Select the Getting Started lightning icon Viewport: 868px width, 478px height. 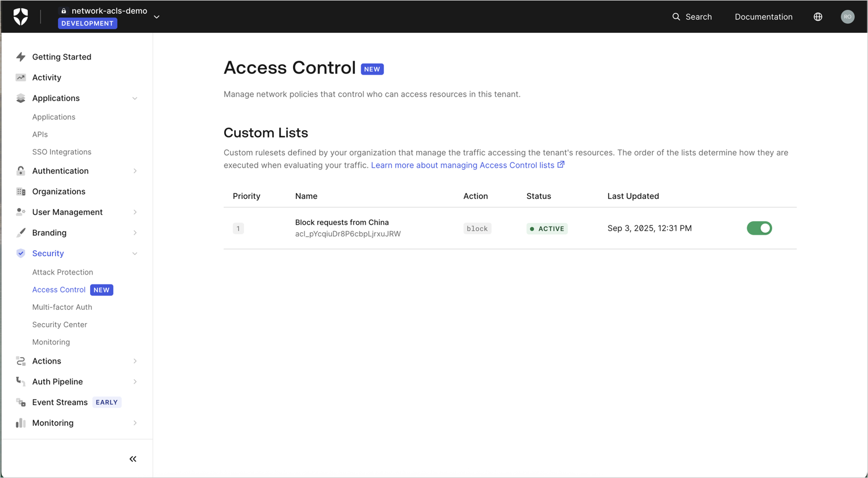(x=20, y=57)
